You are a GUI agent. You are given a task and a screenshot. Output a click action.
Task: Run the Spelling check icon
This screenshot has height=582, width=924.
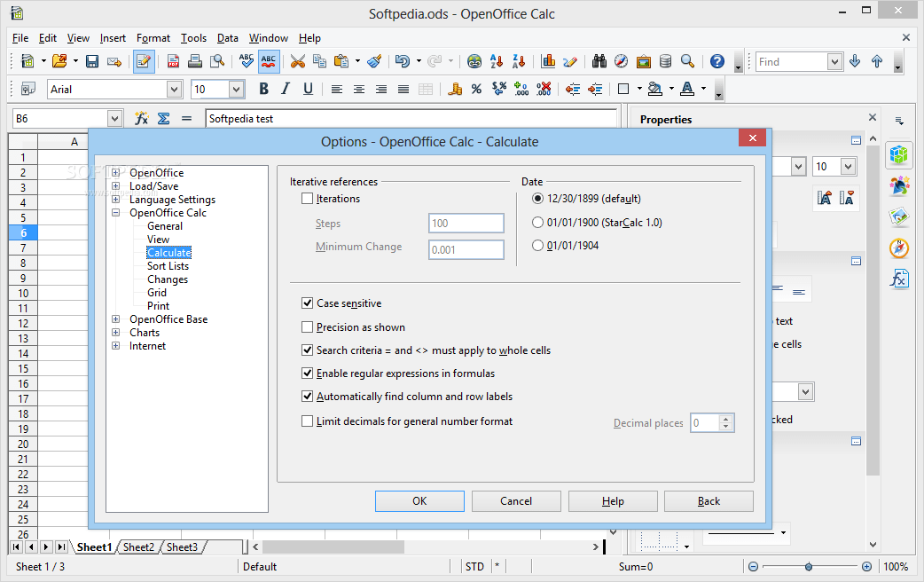[x=247, y=61]
